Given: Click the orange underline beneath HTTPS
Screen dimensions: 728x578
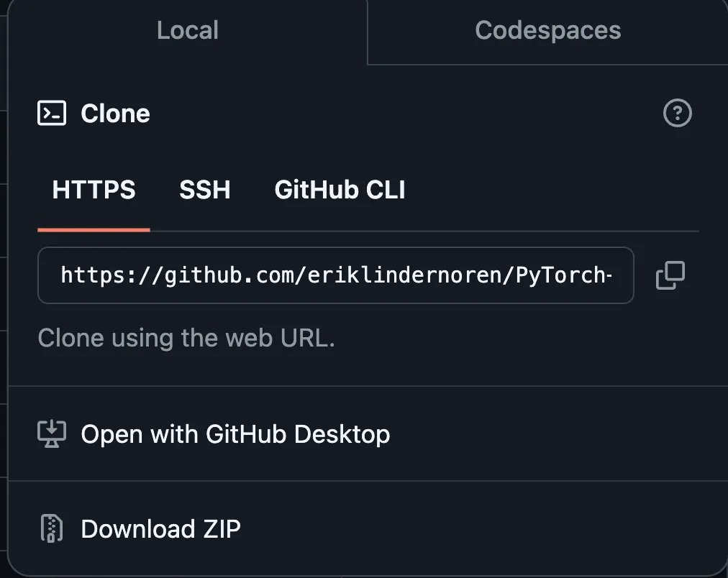Looking at the screenshot, I should click(x=94, y=229).
